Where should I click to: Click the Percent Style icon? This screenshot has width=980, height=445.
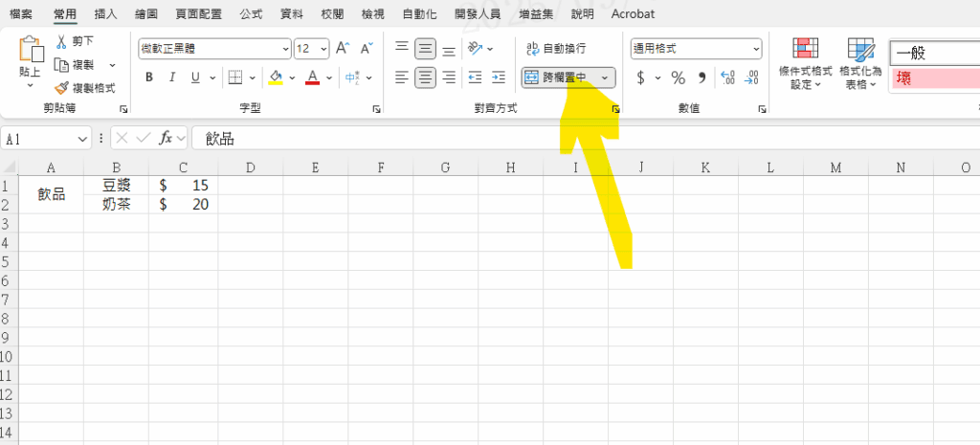tap(678, 78)
